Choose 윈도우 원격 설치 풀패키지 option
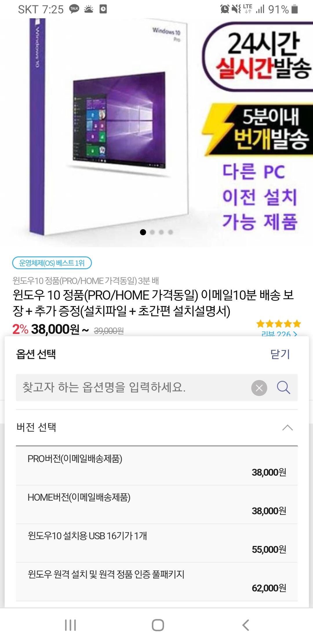Viewport: 313px width, 644px height. (157, 582)
